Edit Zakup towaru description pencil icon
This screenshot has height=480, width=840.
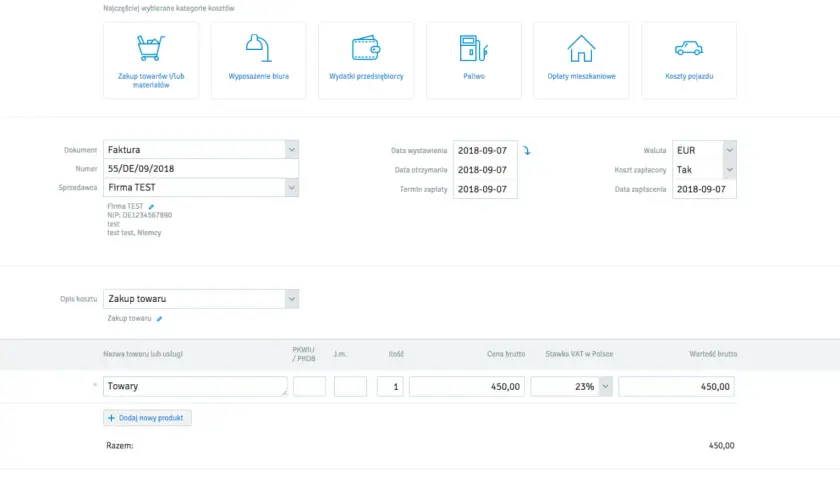pyautogui.click(x=159, y=319)
